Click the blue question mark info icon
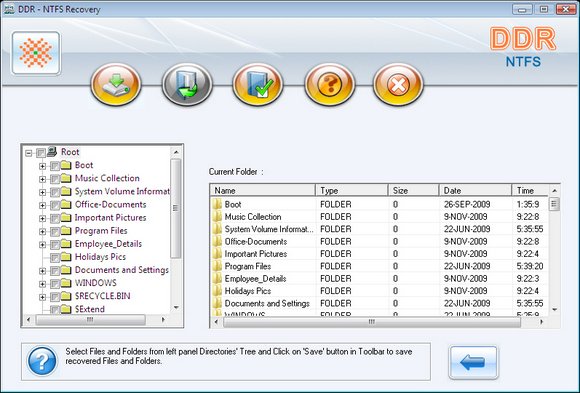Image resolution: width=580 pixels, height=393 pixels. point(42,361)
